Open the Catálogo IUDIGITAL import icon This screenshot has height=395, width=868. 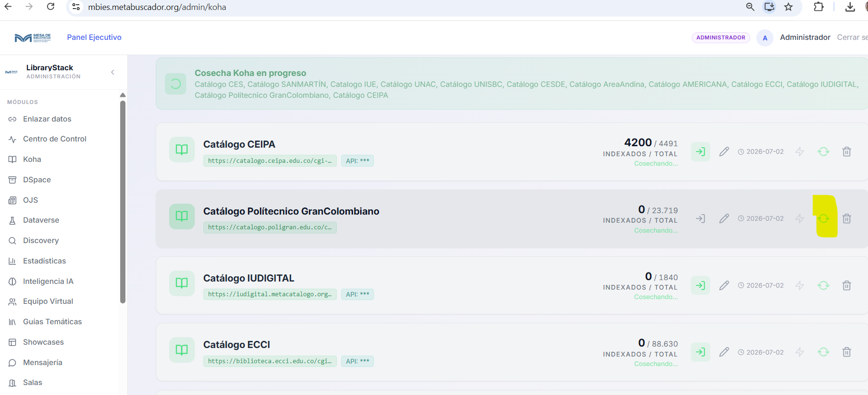click(x=700, y=285)
